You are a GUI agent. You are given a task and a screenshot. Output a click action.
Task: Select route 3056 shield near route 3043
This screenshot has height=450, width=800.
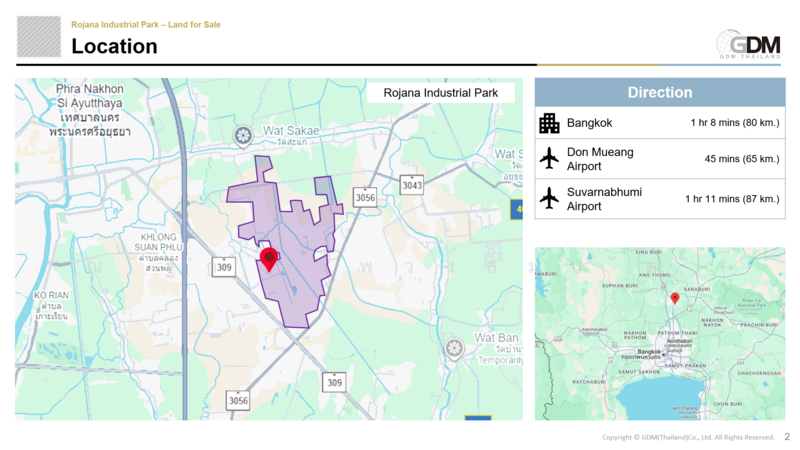tap(365, 197)
